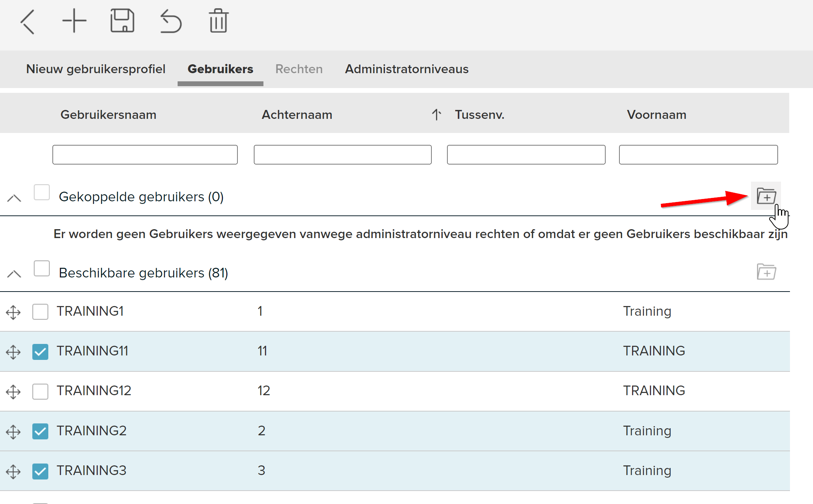The width and height of the screenshot is (813, 504).
Task: Click Voornaam cell of TRAINING3 row
Action: tap(647, 471)
